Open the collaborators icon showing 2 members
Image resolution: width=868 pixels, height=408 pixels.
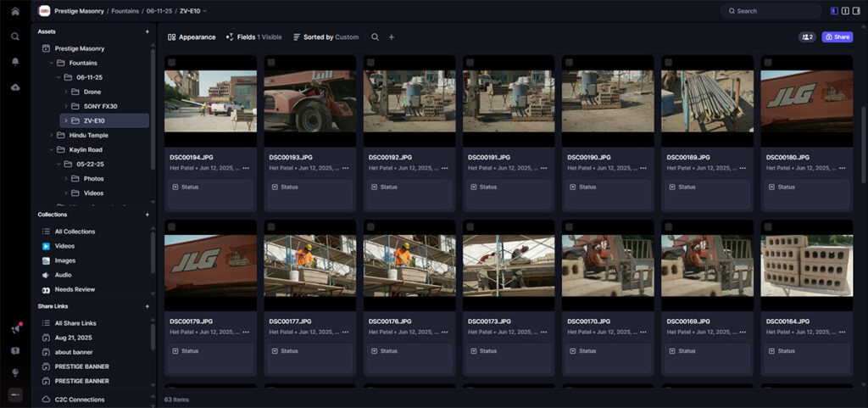click(806, 37)
